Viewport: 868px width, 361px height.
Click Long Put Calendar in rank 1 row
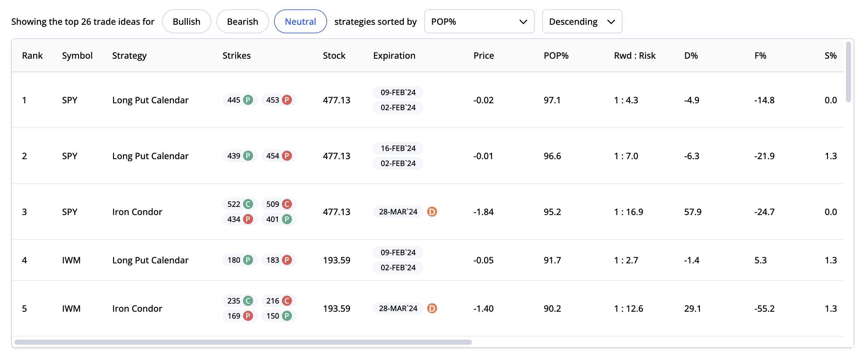click(x=150, y=100)
